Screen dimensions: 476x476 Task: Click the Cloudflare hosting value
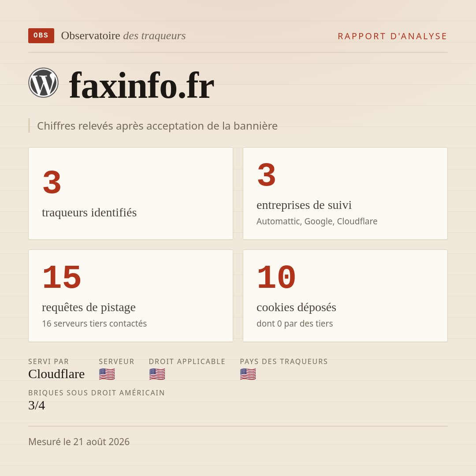coord(56,374)
